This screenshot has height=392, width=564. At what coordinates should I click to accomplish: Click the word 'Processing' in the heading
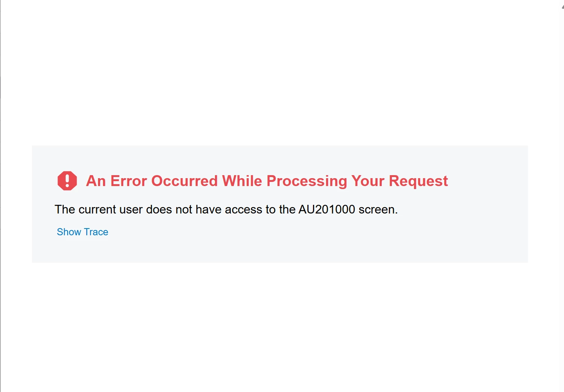click(x=307, y=182)
